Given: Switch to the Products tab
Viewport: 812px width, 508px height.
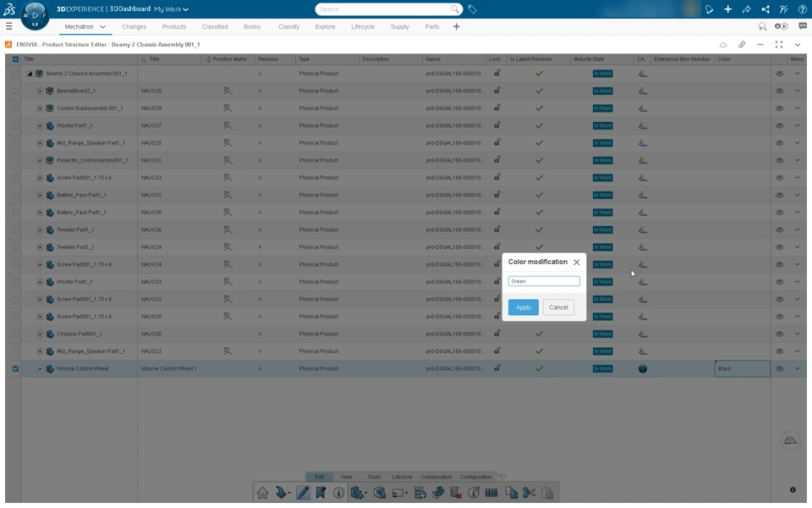Looking at the screenshot, I should (174, 26).
